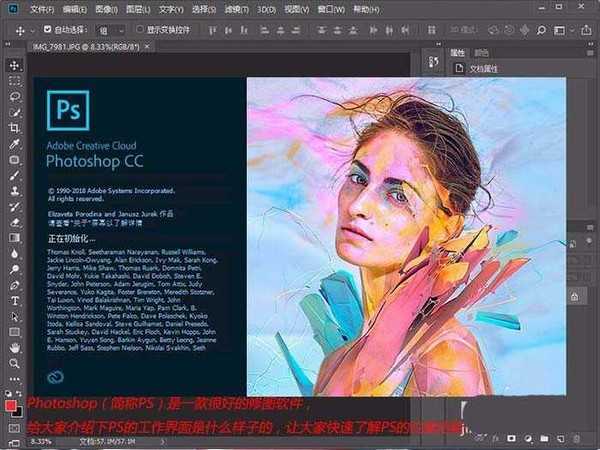This screenshot has width=600, height=450.
Task: Open the 文件(F) menu
Action: [42, 9]
